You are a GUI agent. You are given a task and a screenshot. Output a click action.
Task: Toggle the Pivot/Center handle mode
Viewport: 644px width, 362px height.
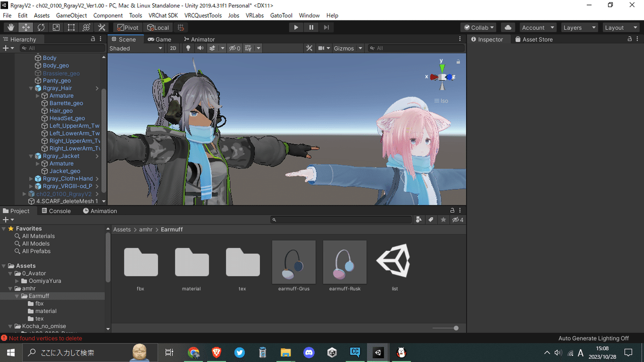tap(127, 27)
